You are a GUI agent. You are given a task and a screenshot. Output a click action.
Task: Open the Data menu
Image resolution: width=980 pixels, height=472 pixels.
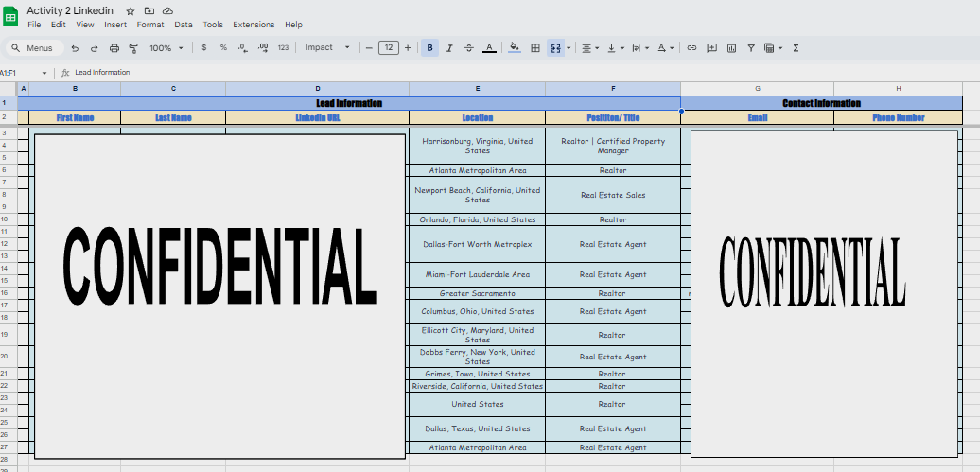tap(184, 25)
